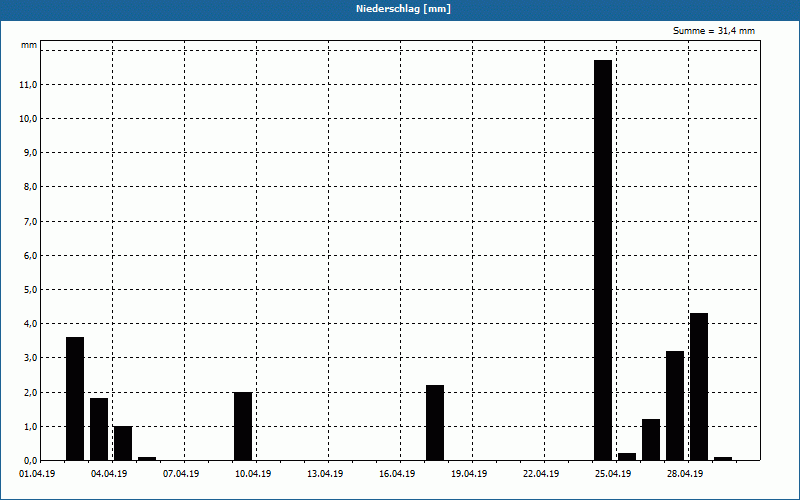Screen dimensions: 800x500
Task: Click the 2,0 mm bar before 10.04.19
Action: pos(243,427)
